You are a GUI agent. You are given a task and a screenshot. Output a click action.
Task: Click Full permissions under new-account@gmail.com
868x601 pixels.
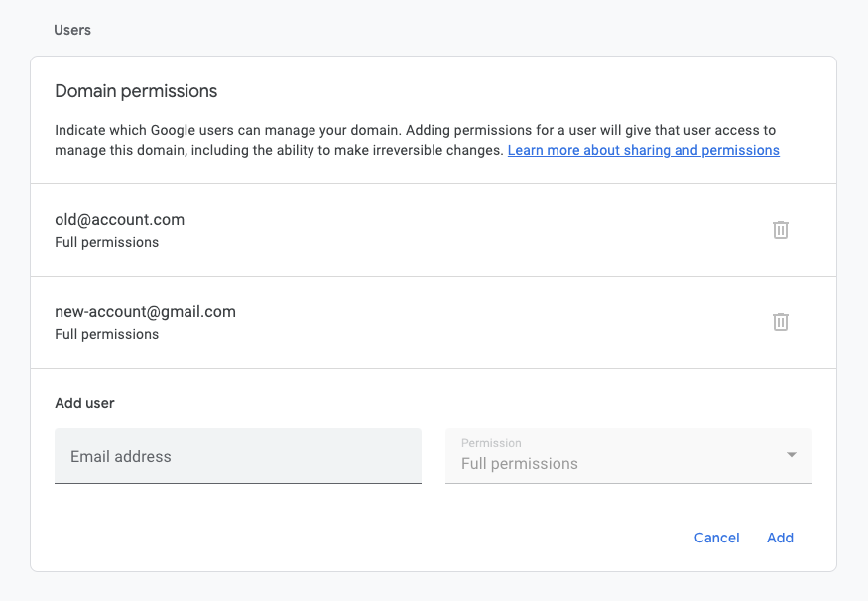pyautogui.click(x=107, y=335)
